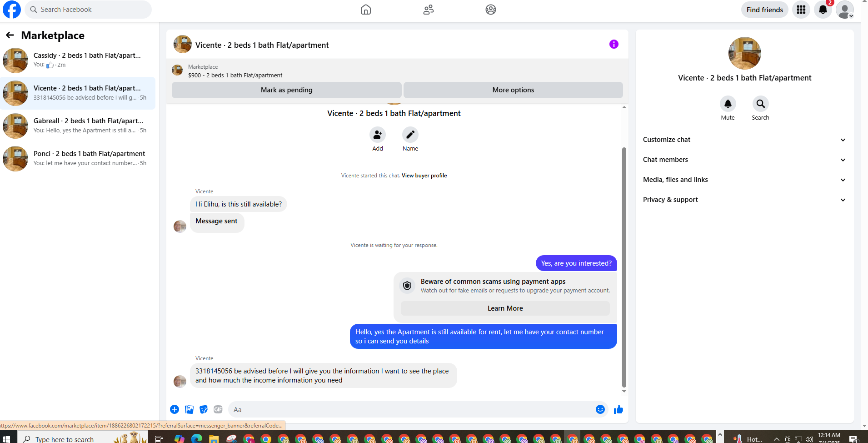868x443 pixels.
Task: Open Windows Start button
Action: pos(7,438)
